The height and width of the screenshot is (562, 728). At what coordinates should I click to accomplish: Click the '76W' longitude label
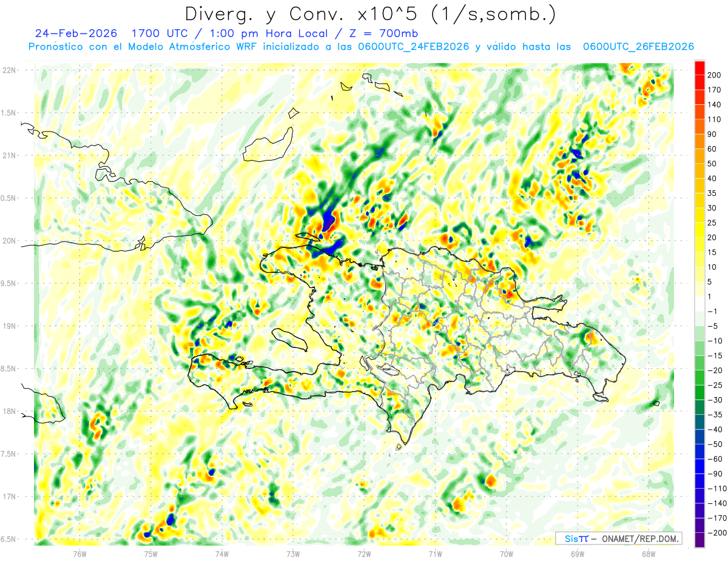pyautogui.click(x=79, y=553)
